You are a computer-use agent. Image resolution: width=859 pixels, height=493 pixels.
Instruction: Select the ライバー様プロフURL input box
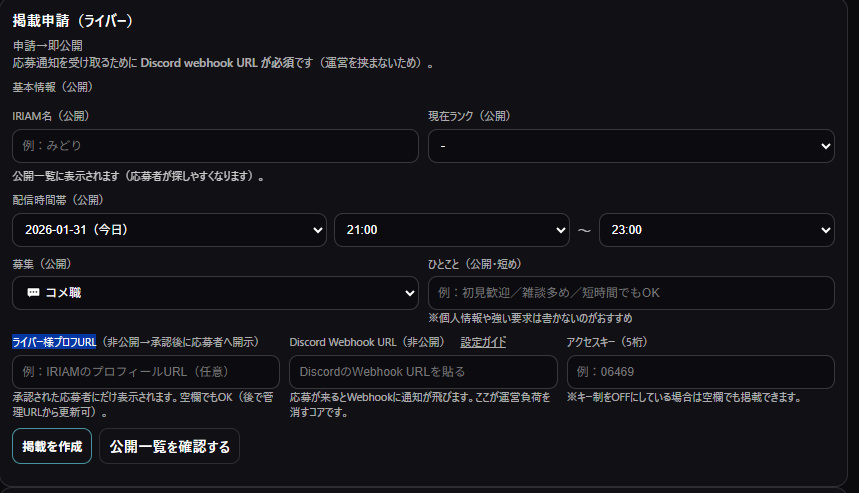coord(146,372)
